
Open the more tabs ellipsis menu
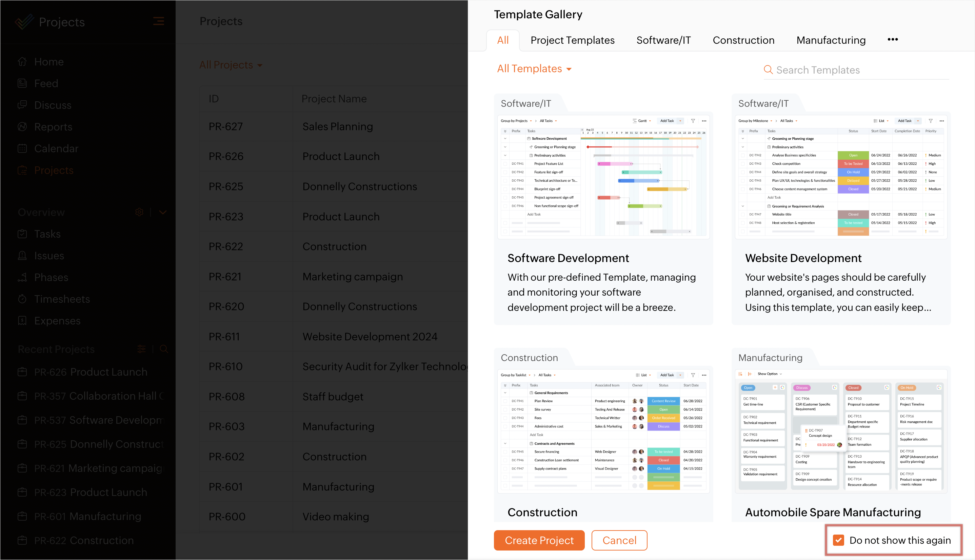pyautogui.click(x=892, y=39)
